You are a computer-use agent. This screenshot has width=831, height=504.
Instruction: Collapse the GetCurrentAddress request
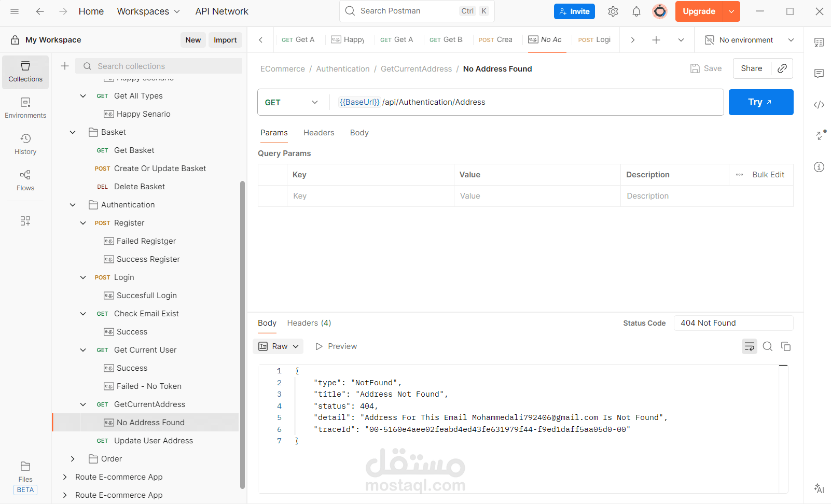83,404
